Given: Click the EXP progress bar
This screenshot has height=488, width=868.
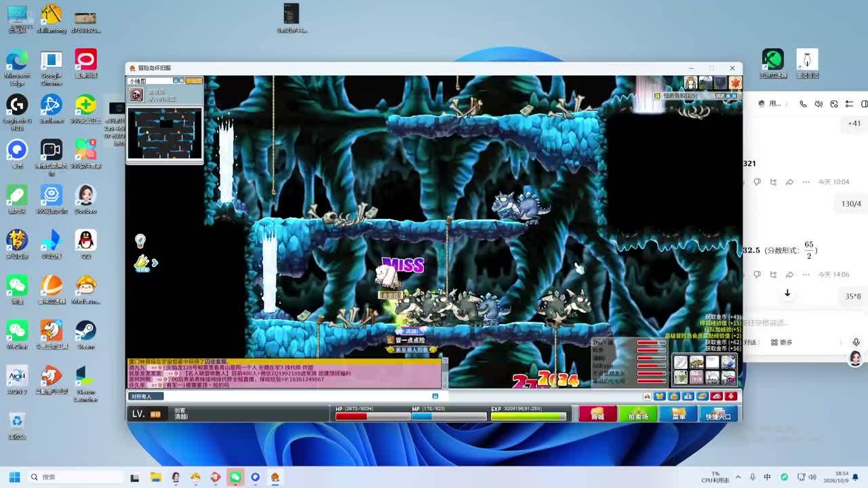Looking at the screenshot, I should [528, 416].
